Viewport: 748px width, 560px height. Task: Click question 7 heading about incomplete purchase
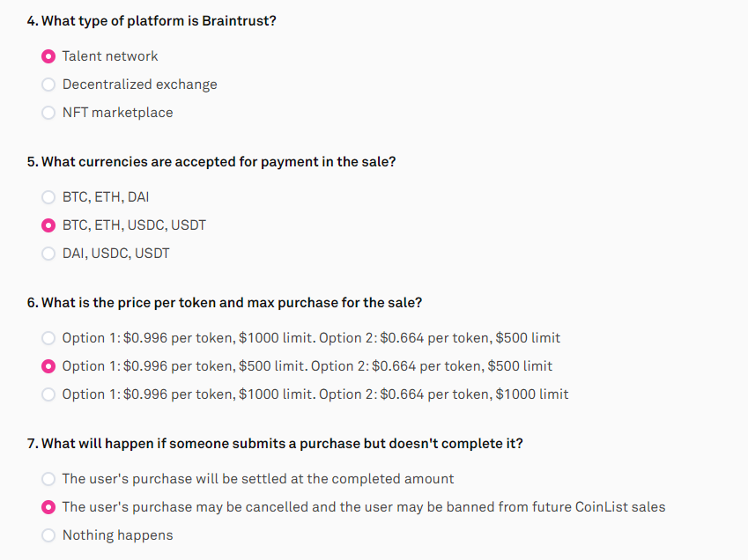click(275, 444)
